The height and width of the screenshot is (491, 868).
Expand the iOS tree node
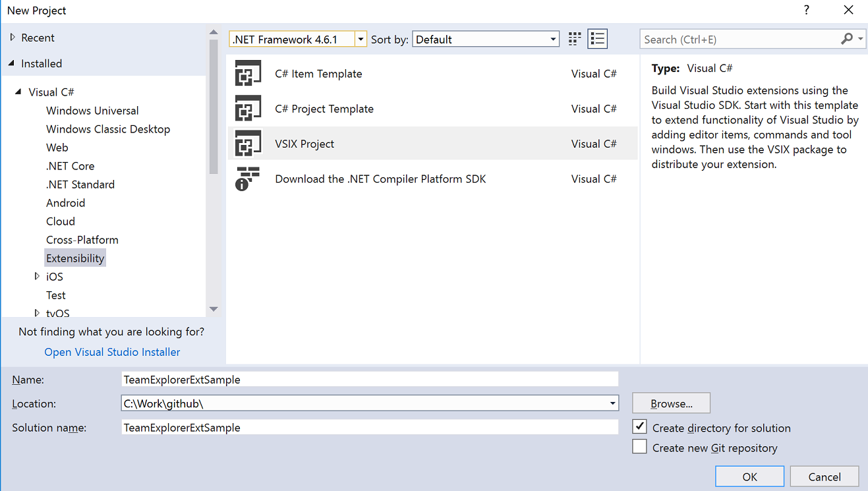[x=38, y=276]
